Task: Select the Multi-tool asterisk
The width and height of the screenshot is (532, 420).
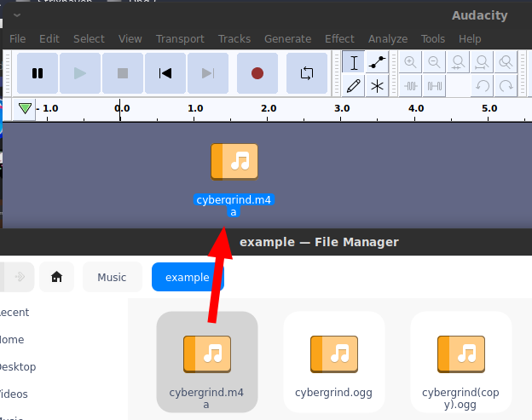Action: (377, 86)
